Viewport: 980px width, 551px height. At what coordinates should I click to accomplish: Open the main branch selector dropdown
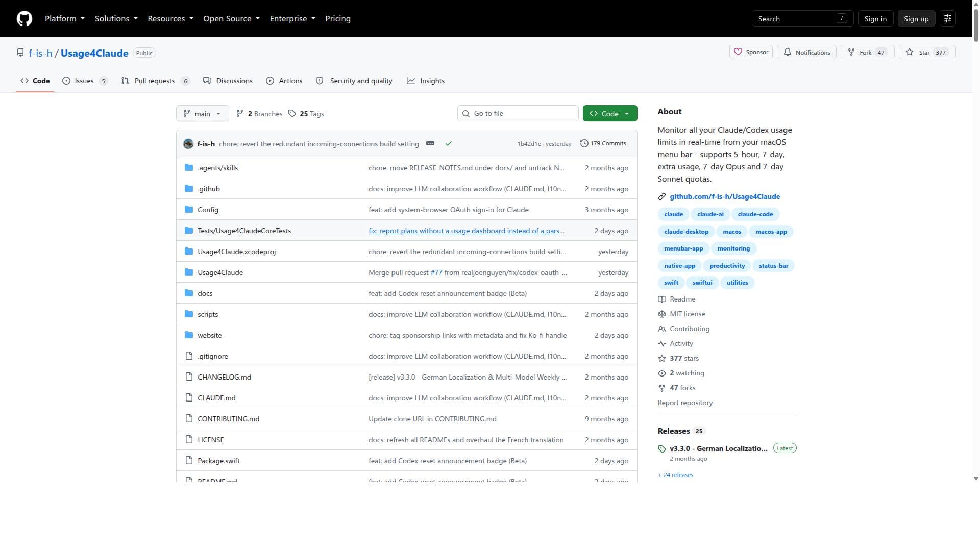[202, 114]
